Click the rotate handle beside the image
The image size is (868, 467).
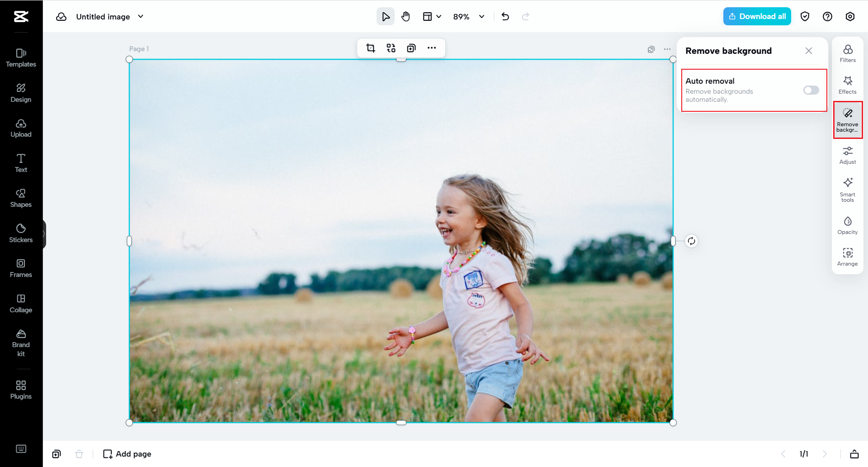[x=691, y=241]
